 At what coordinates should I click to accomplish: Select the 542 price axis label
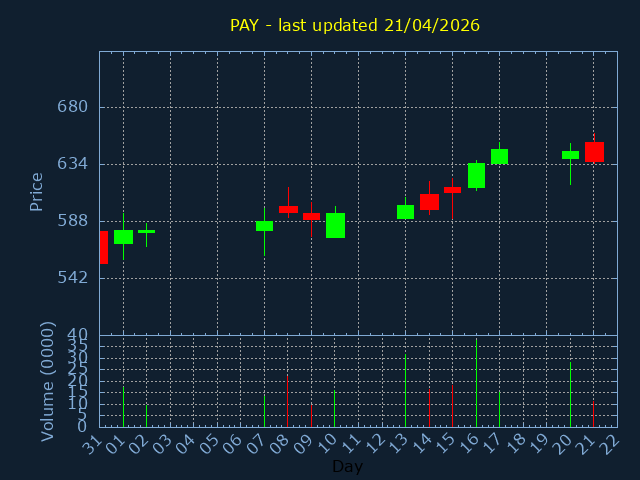74,277
